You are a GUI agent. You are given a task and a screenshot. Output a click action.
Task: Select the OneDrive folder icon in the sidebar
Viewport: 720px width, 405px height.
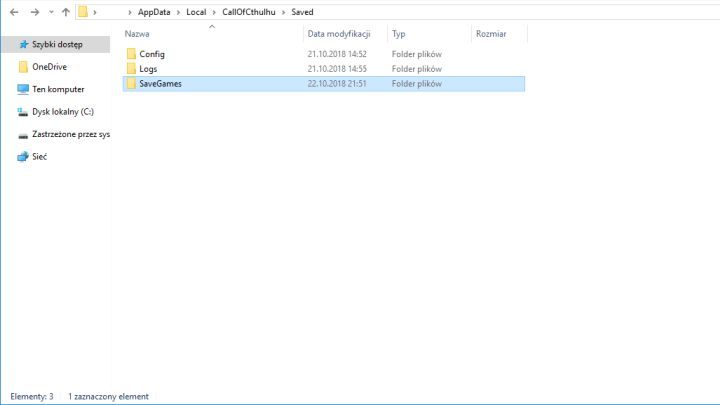coord(24,67)
